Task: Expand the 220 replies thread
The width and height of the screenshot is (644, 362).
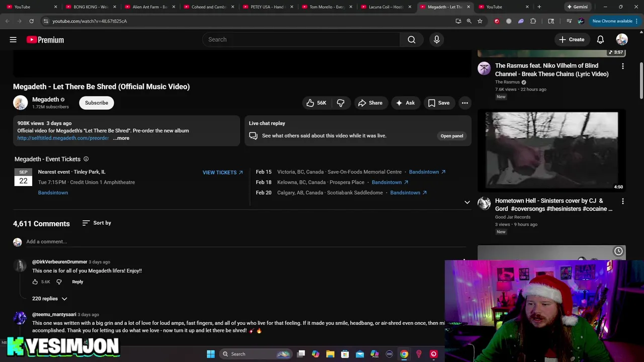Action: tap(50, 299)
